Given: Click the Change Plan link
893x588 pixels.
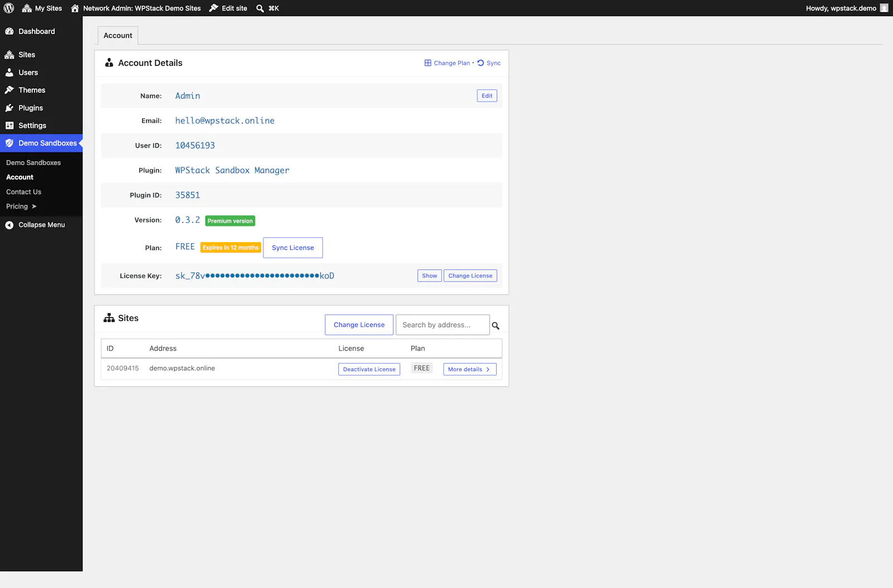Looking at the screenshot, I should pyautogui.click(x=452, y=63).
